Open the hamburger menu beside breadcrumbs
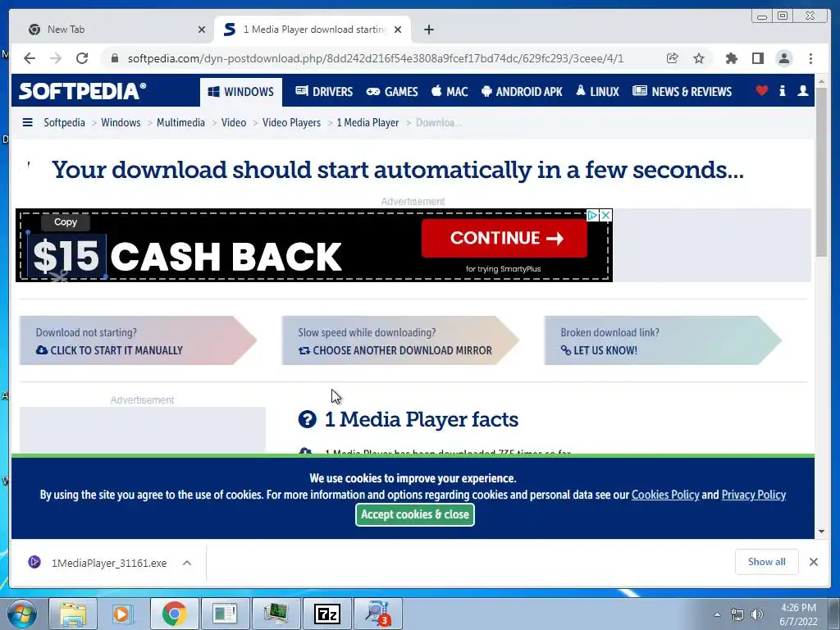This screenshot has height=630, width=840. coord(27,123)
